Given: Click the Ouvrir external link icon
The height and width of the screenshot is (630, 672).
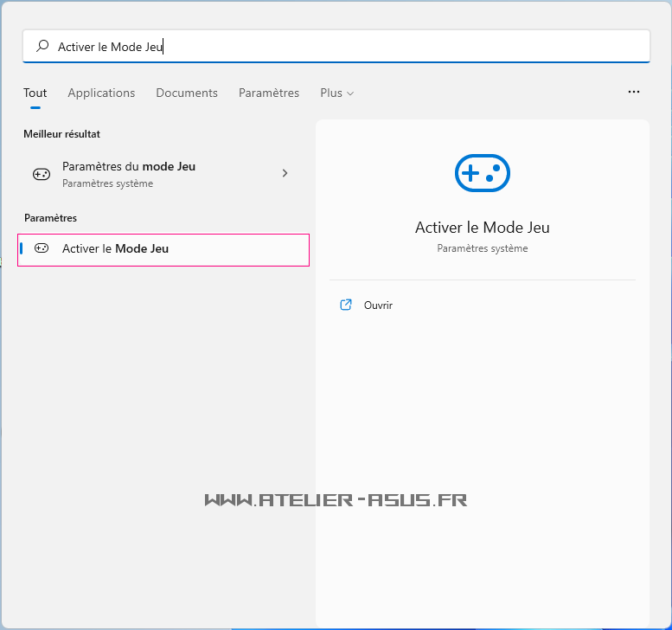Looking at the screenshot, I should (346, 305).
